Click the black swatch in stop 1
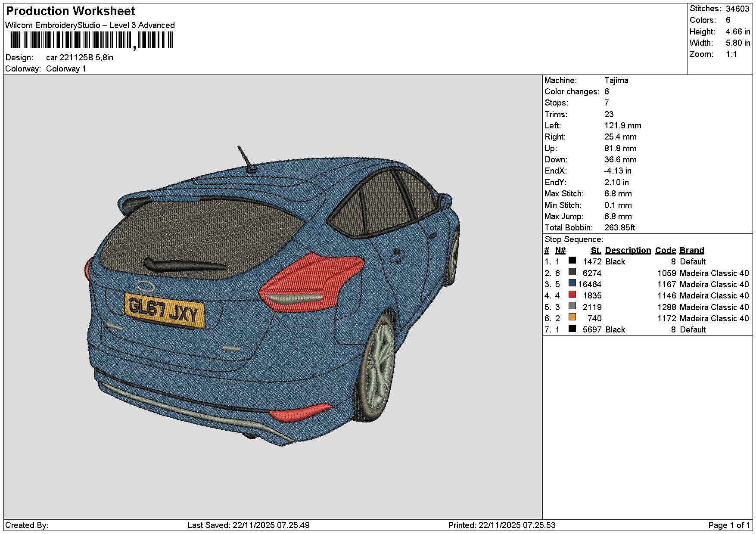The height and width of the screenshot is (534, 756). 572,261
